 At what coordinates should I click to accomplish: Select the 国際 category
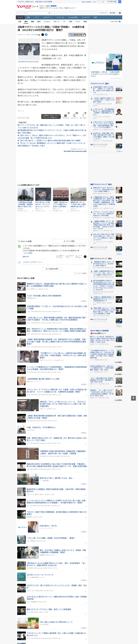[x=32, y=21]
